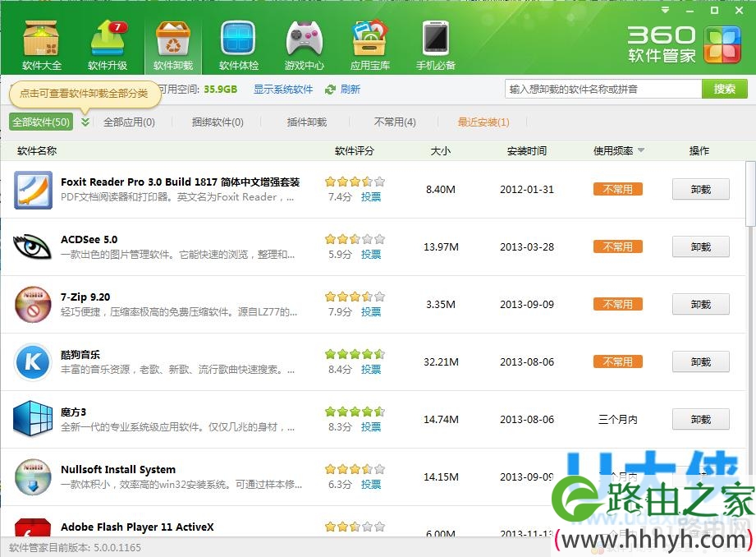Sort by 大小 column header

(x=441, y=150)
